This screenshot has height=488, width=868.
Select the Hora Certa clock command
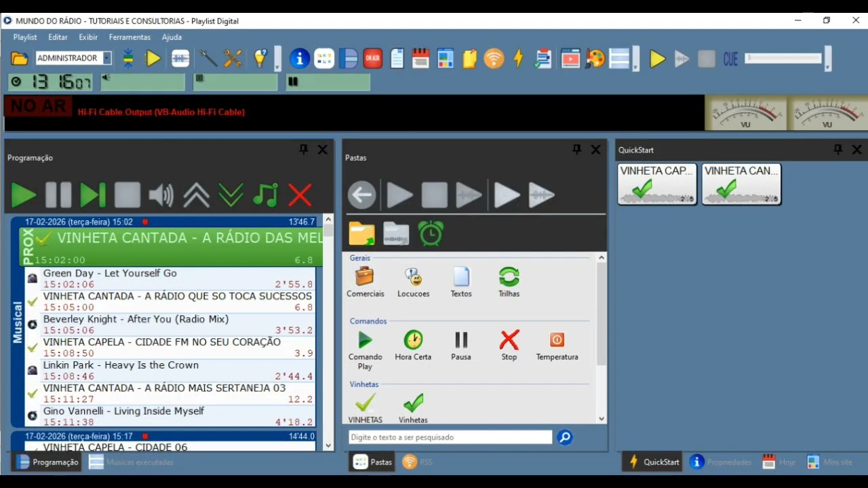point(413,345)
